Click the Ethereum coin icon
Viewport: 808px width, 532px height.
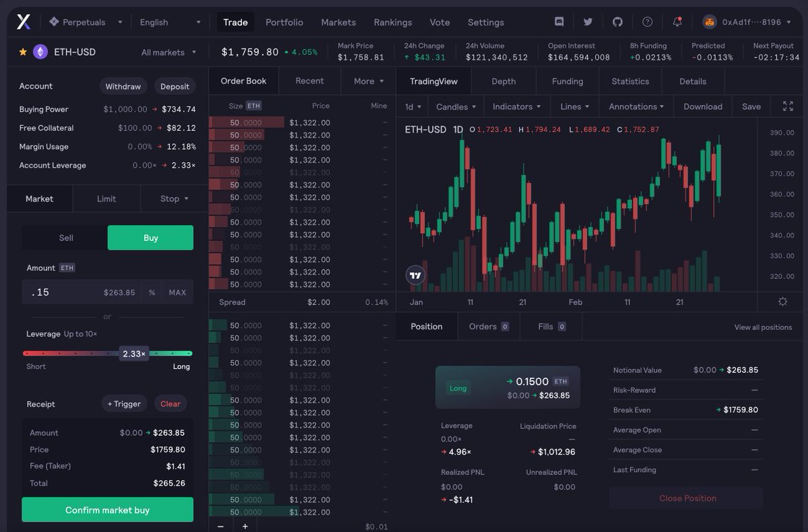(40, 52)
